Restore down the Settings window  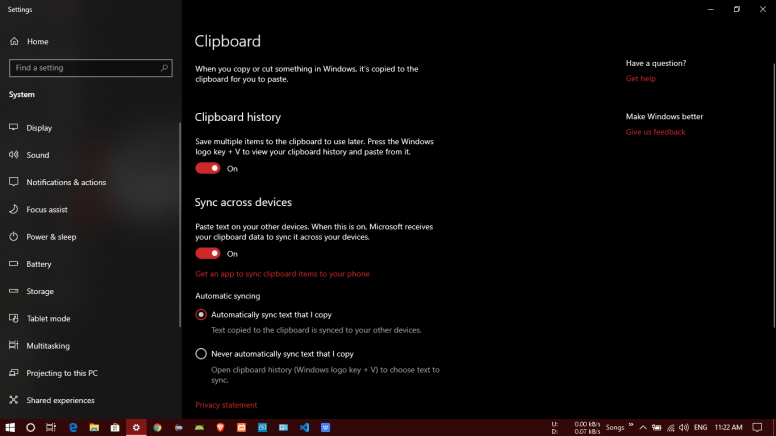(737, 9)
